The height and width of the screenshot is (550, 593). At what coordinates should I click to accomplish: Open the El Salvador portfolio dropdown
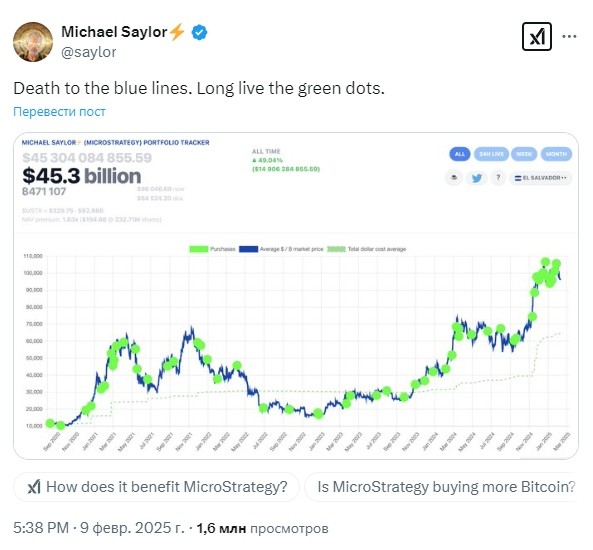pos(540,178)
